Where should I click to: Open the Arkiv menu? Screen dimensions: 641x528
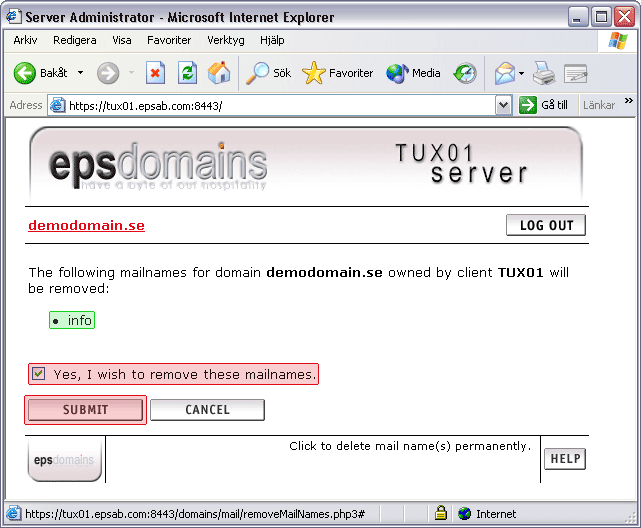(x=25, y=40)
